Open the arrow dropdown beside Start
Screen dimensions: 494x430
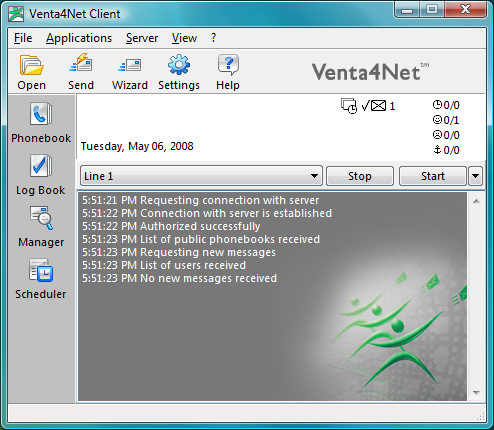475,176
